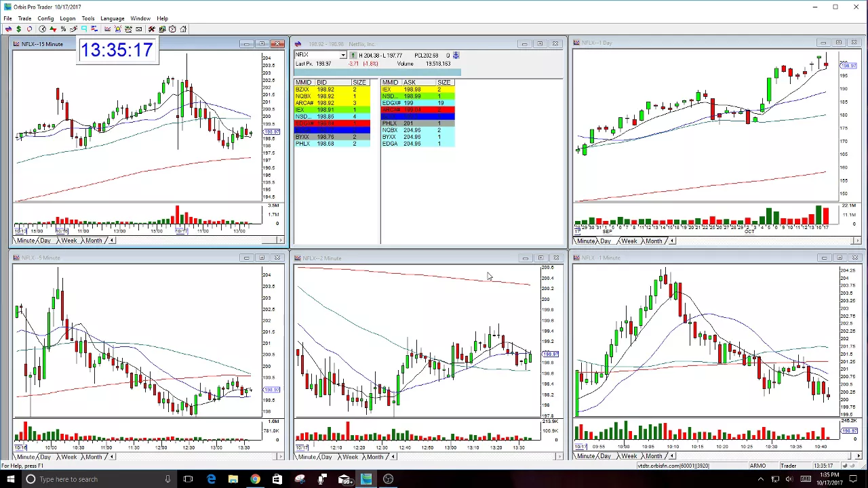This screenshot has height=488, width=868.
Task: Open the Language menu
Action: (x=112, y=18)
